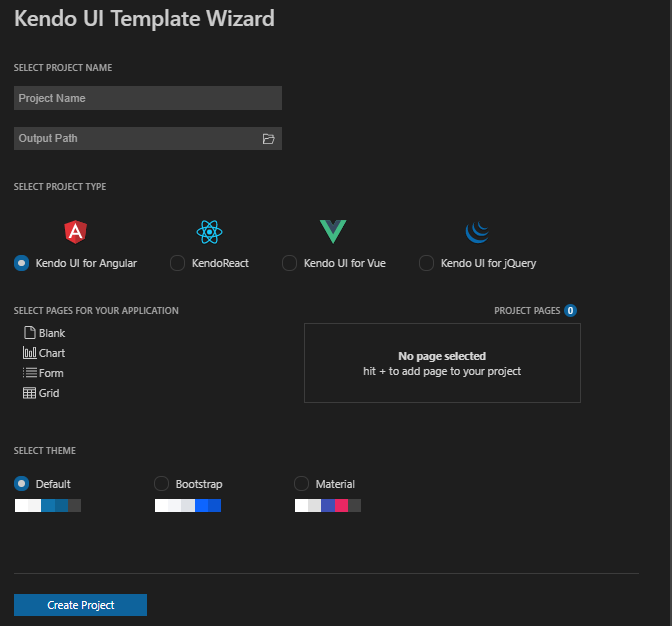Click the Bootstrap theme color palette
The height and width of the screenshot is (626, 672).
[188, 506]
